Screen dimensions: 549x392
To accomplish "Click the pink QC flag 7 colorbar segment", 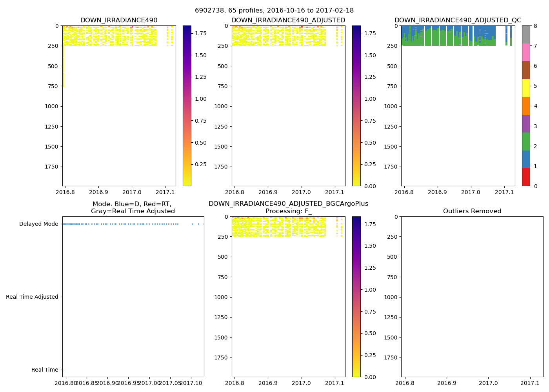I will (x=526, y=53).
